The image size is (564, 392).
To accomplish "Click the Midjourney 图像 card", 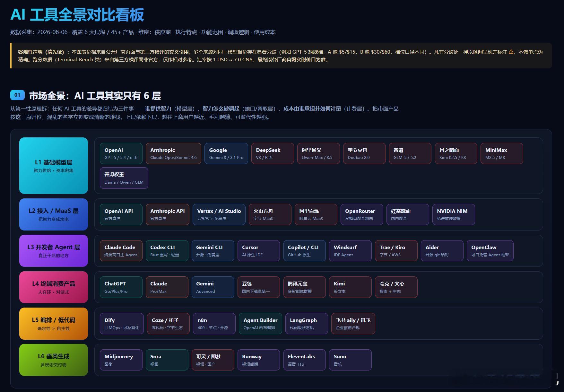I will pyautogui.click(x=121, y=360).
